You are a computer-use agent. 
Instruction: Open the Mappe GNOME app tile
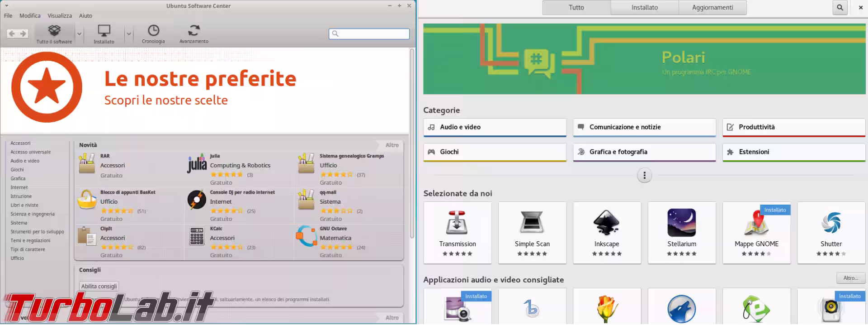pyautogui.click(x=756, y=233)
